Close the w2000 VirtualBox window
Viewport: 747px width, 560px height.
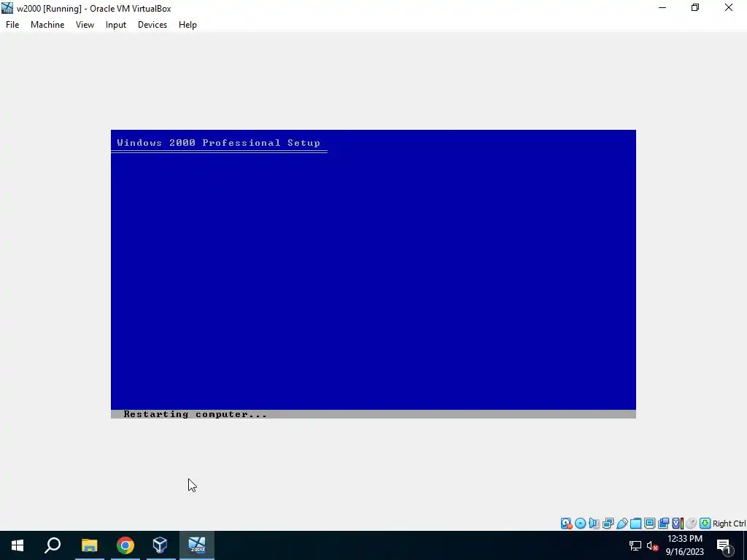[729, 7]
